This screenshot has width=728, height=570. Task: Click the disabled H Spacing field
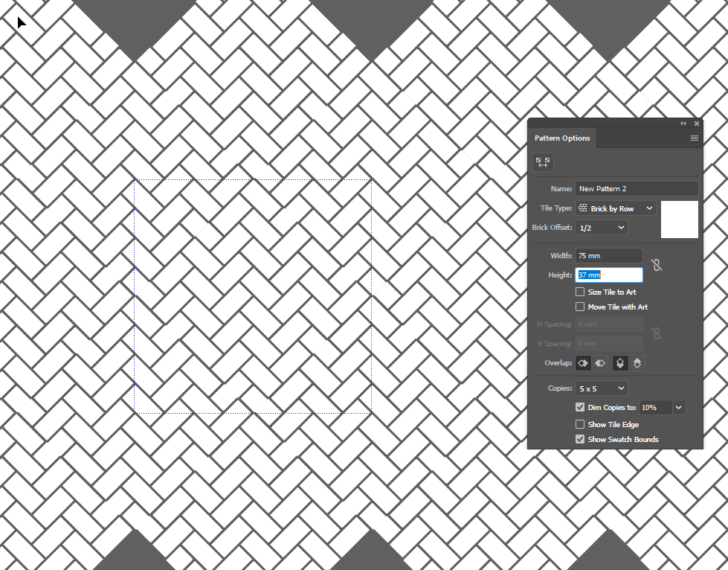(609, 324)
